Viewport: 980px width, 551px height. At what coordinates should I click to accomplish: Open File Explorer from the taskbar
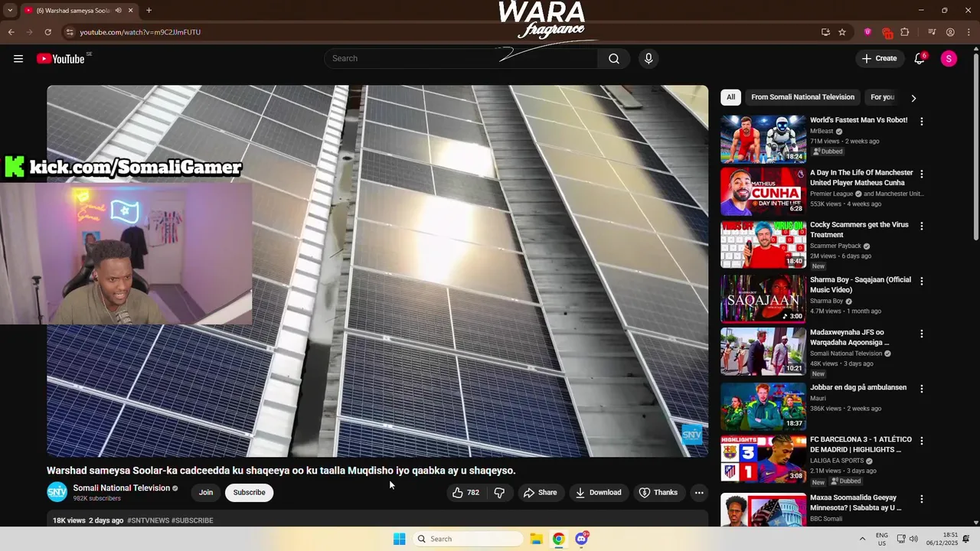(x=536, y=539)
